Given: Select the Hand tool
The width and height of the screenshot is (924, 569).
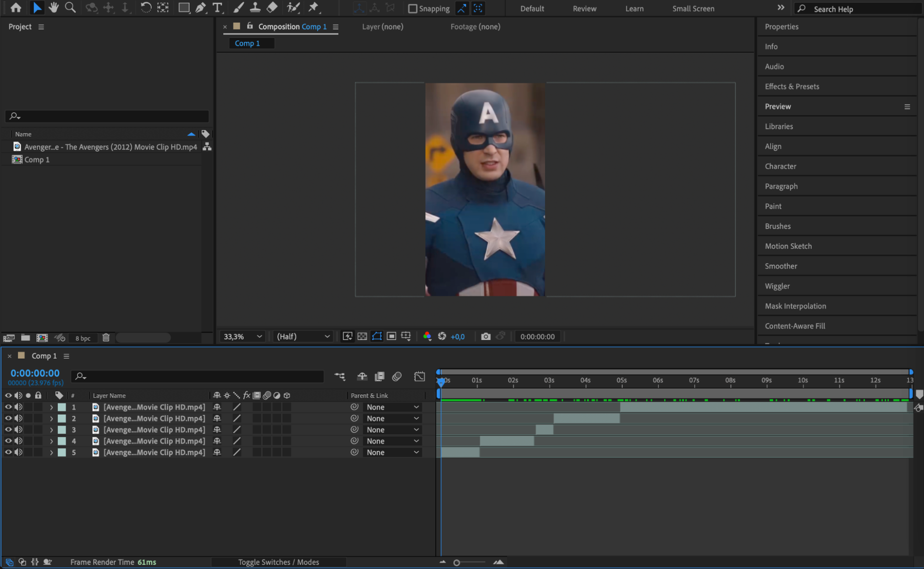Looking at the screenshot, I should (x=54, y=7).
